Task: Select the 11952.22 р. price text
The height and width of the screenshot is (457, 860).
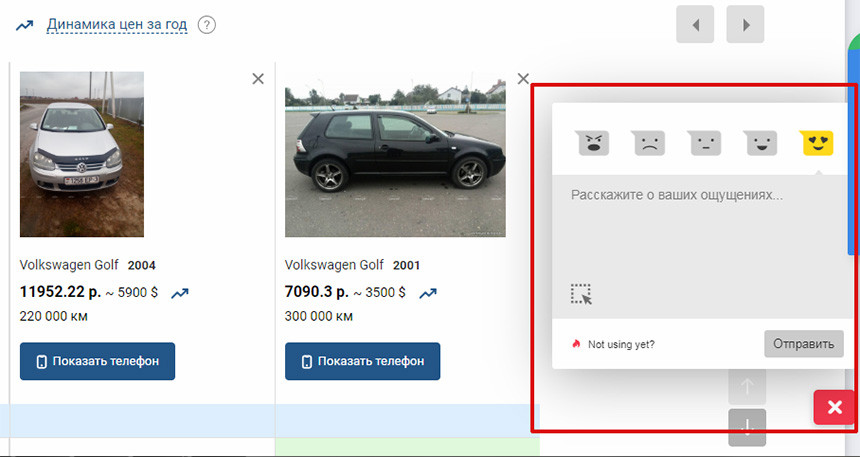Action: 60,292
